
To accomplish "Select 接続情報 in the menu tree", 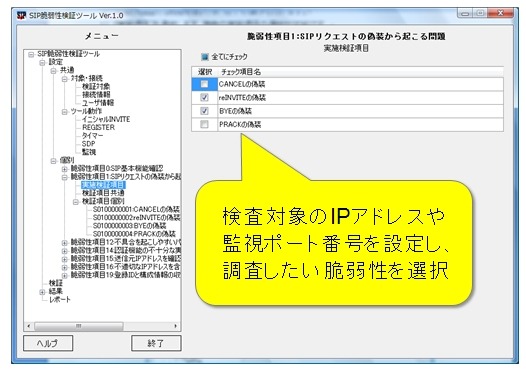I will pos(96,95).
